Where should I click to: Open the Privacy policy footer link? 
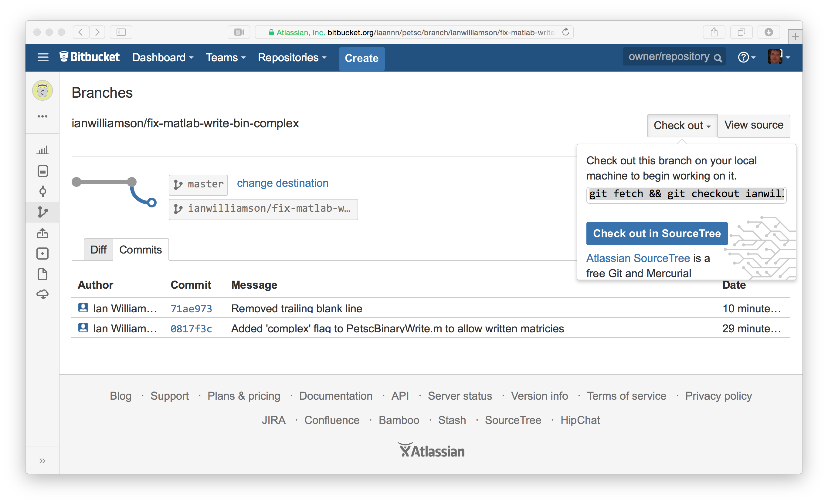[x=719, y=396]
